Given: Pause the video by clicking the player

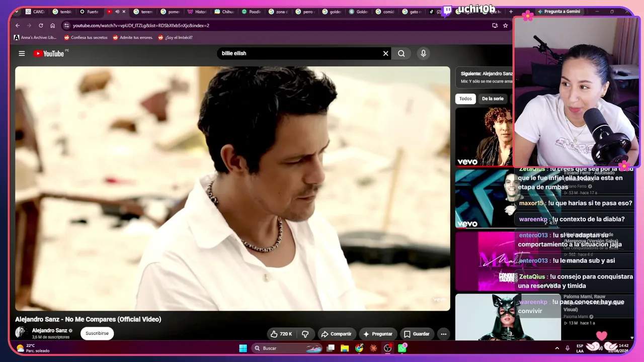Looking at the screenshot, I should tap(232, 189).
